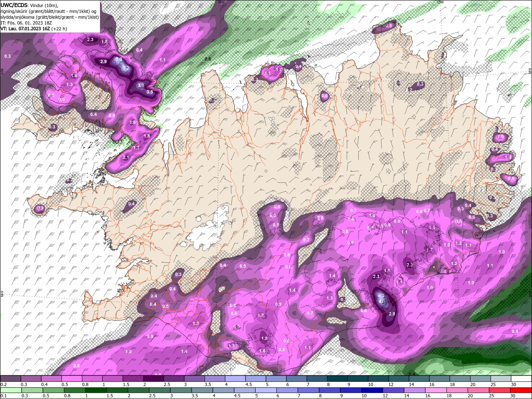Click the red swatch labeled 30 in bottom legend row
The width and height of the screenshot is (532, 399).
pos(521,390)
